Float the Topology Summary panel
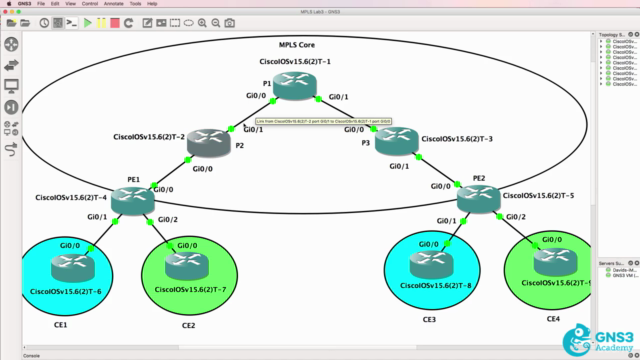 631,35
